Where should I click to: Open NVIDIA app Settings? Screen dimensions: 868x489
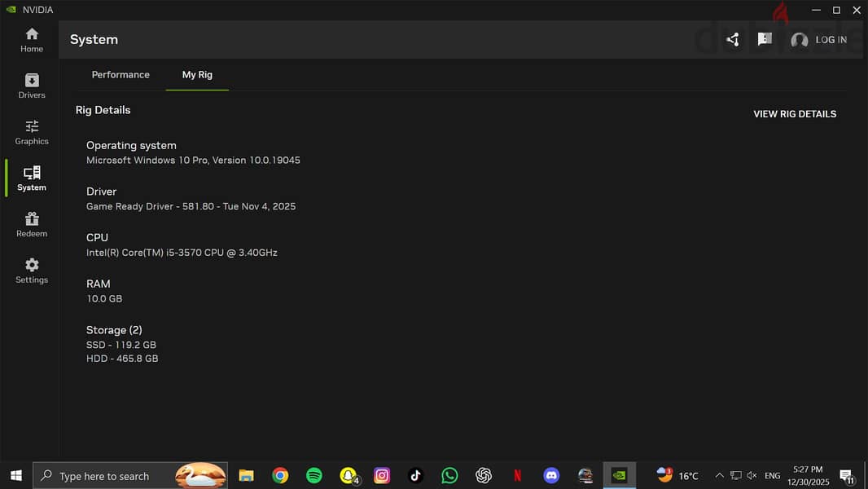[x=32, y=271]
